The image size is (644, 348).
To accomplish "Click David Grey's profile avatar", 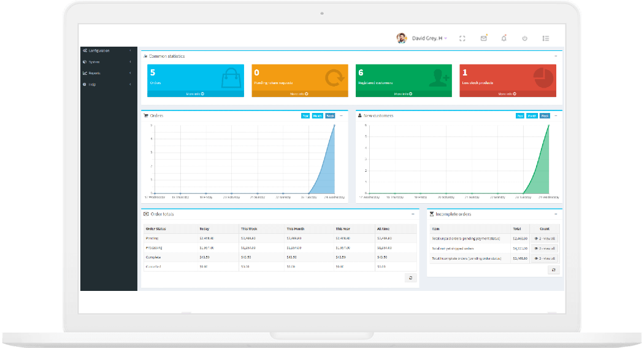I will [x=402, y=38].
